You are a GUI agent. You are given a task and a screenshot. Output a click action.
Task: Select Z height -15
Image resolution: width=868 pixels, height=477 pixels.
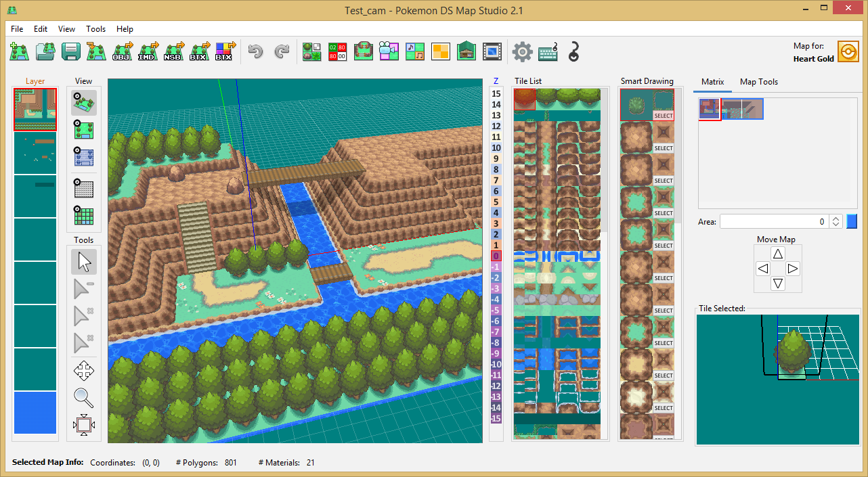click(496, 418)
